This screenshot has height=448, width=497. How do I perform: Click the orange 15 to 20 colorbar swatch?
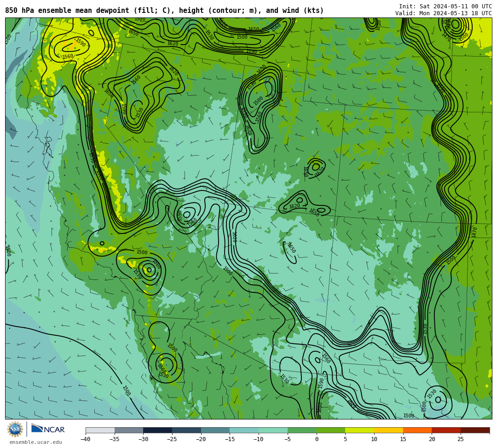tap(417, 430)
